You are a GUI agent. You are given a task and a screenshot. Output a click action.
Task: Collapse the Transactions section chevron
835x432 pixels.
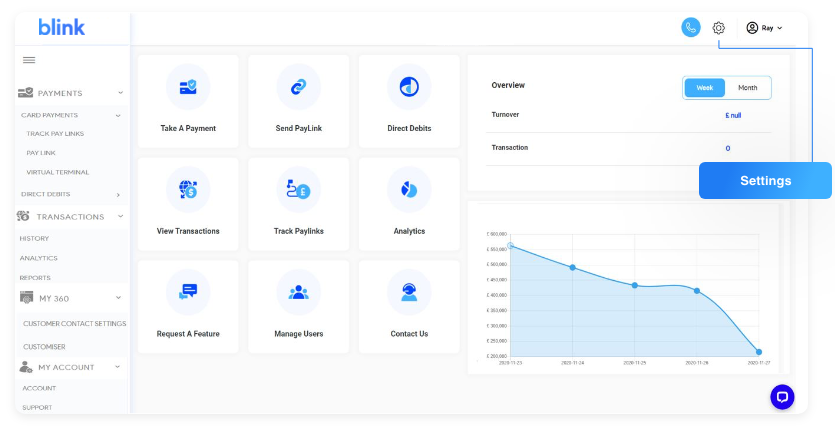point(120,216)
